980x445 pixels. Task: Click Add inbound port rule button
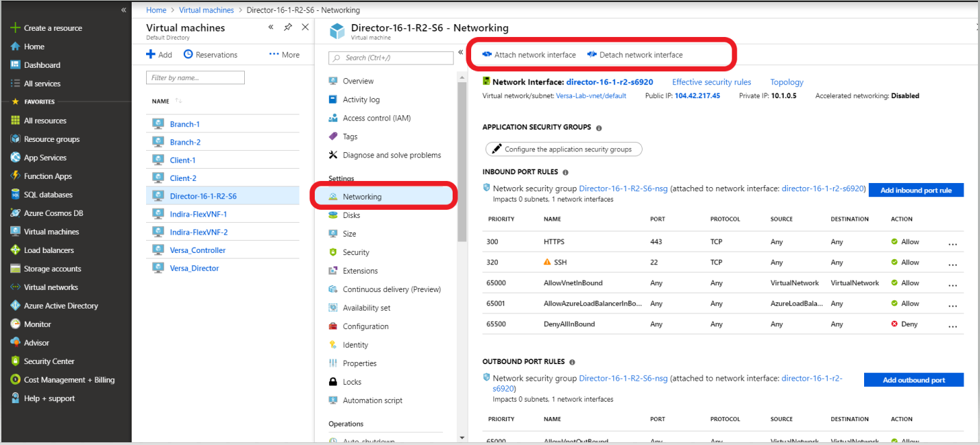[916, 190]
